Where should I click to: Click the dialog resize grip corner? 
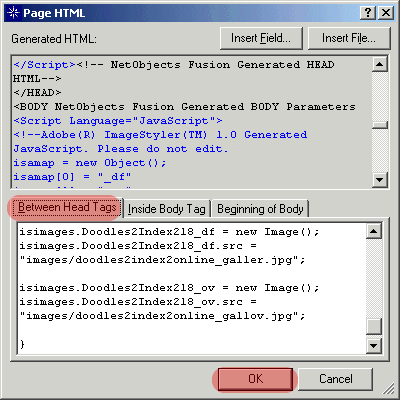pyautogui.click(x=388, y=388)
